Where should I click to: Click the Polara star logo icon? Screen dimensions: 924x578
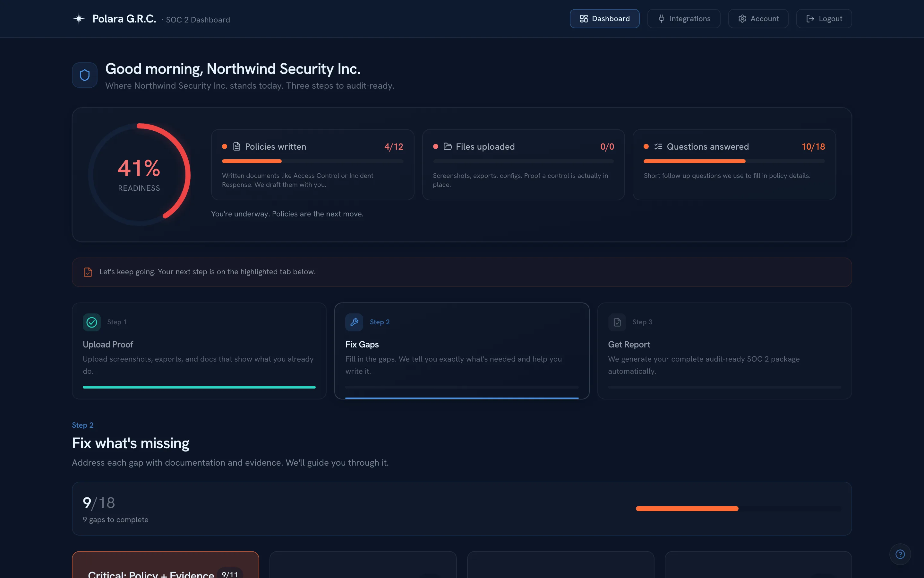click(x=79, y=19)
